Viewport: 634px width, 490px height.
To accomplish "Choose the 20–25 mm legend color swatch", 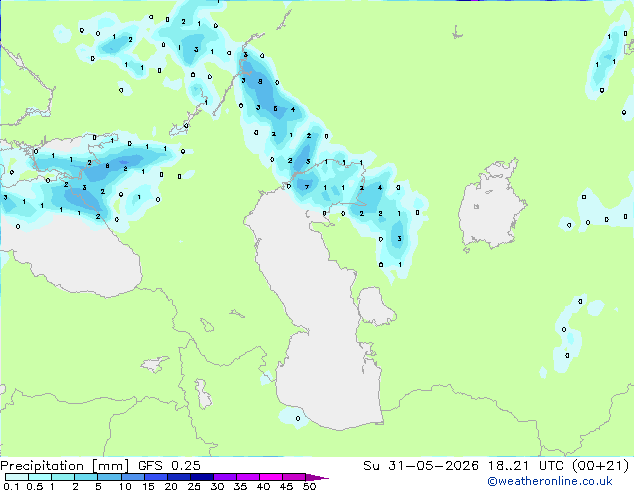I will pyautogui.click(x=179, y=477).
